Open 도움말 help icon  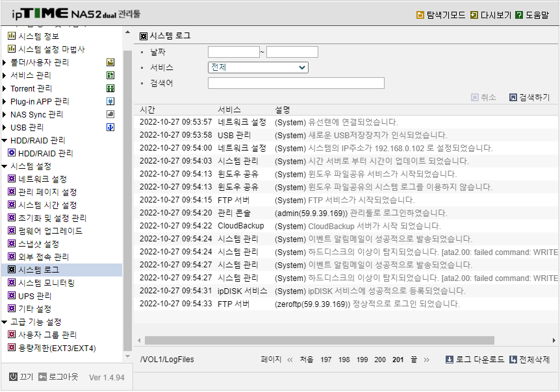[x=519, y=15]
